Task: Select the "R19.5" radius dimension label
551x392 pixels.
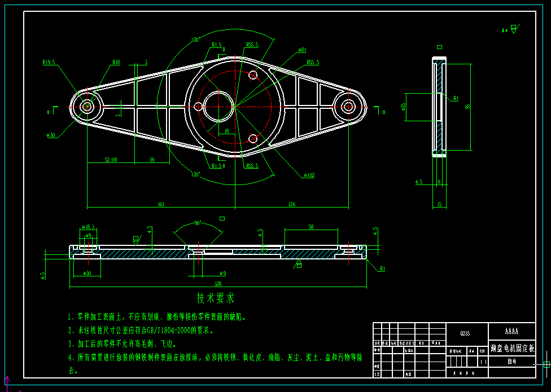Action: (x=49, y=62)
